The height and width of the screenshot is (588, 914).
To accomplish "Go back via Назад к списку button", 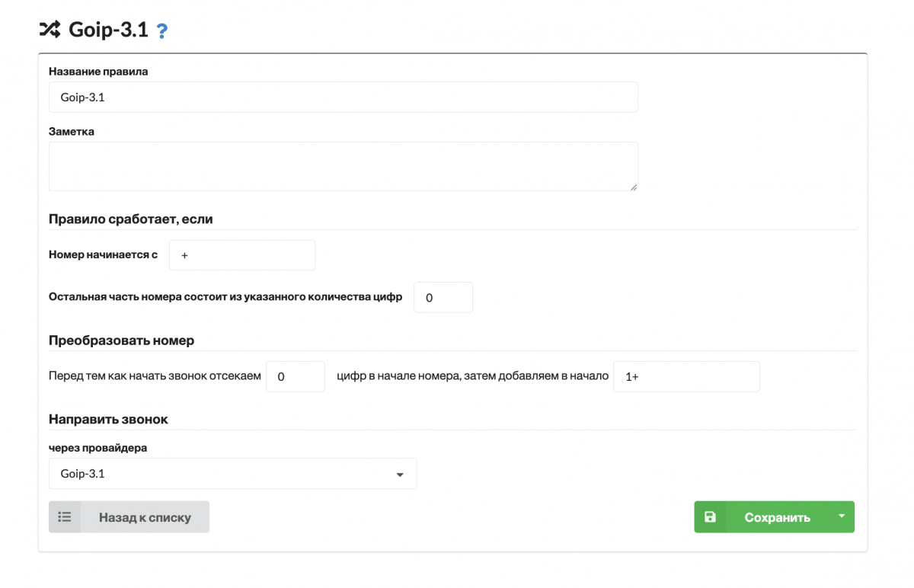I will tap(129, 516).
